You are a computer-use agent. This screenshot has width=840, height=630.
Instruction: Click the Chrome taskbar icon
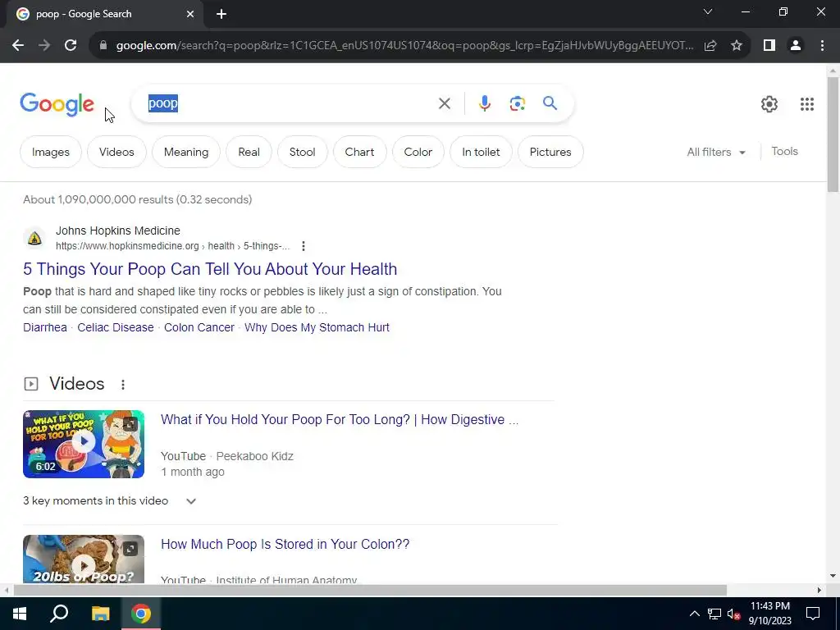(141, 614)
